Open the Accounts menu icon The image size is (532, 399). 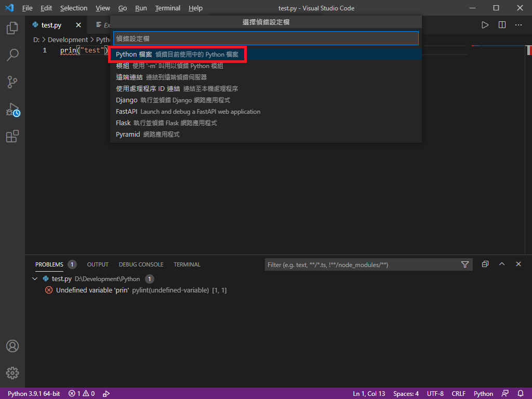(x=12, y=346)
